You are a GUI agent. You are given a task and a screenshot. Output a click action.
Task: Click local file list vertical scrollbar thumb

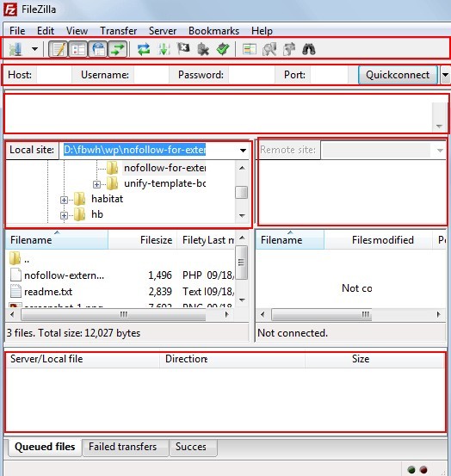pos(242,263)
